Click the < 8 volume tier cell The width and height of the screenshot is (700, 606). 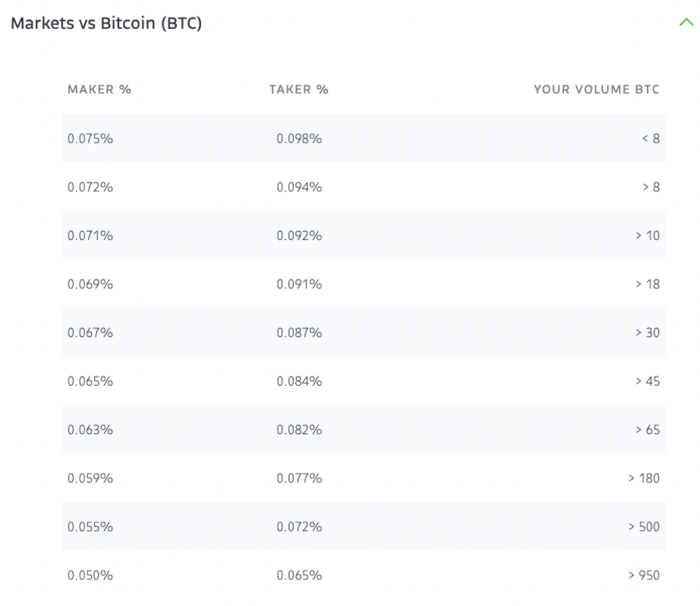coord(651,138)
